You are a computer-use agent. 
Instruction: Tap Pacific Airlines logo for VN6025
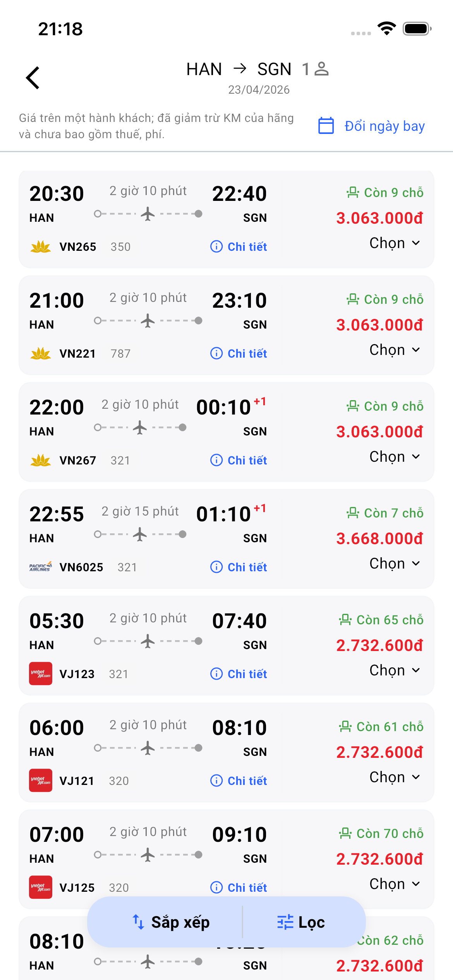pyautogui.click(x=41, y=567)
